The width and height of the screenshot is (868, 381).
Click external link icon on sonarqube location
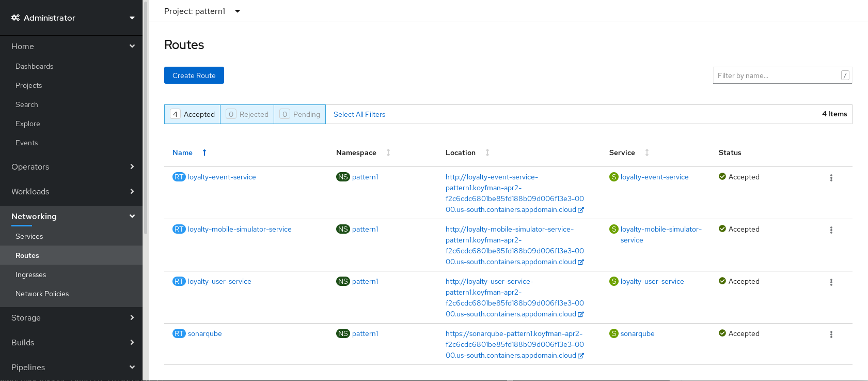pyautogui.click(x=581, y=356)
